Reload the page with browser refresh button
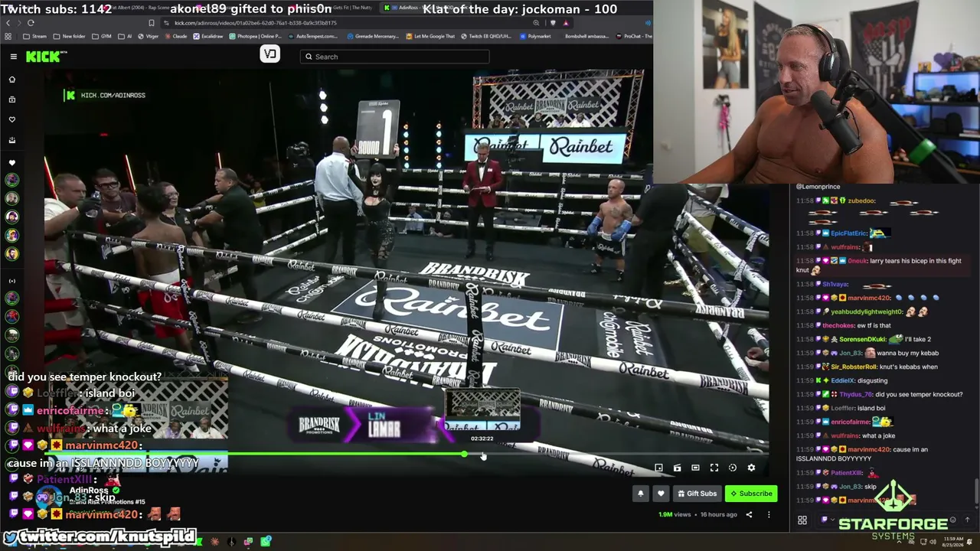Image resolution: width=980 pixels, height=551 pixels. (x=31, y=23)
